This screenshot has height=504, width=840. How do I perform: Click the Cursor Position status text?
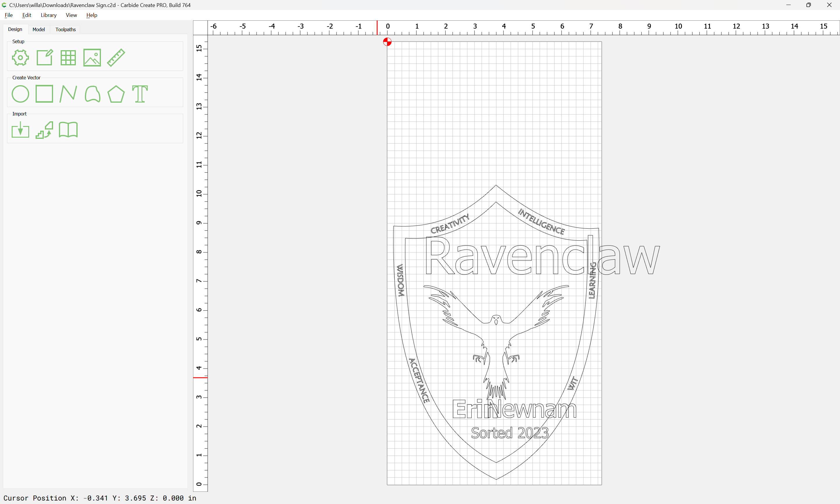[x=100, y=498]
